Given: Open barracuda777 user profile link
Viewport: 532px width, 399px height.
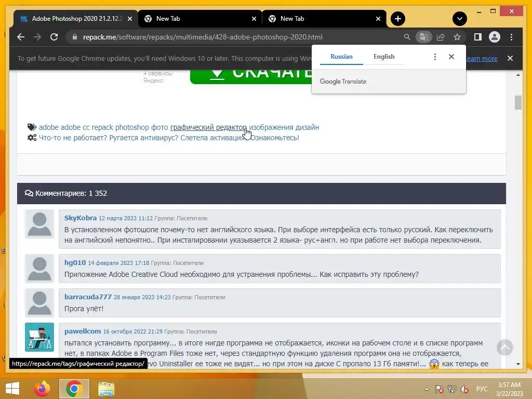Looking at the screenshot, I should (88, 297).
